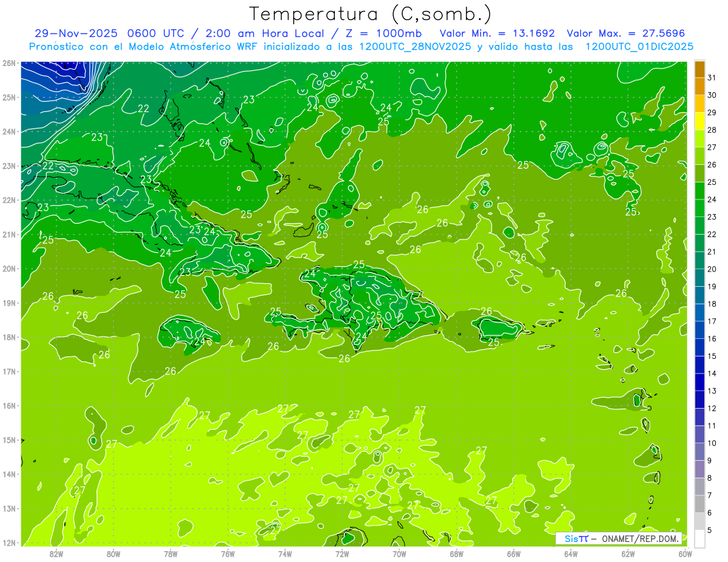Pick the yellow colorbar segment between 28 and 29
The image size is (728, 562).
point(699,121)
